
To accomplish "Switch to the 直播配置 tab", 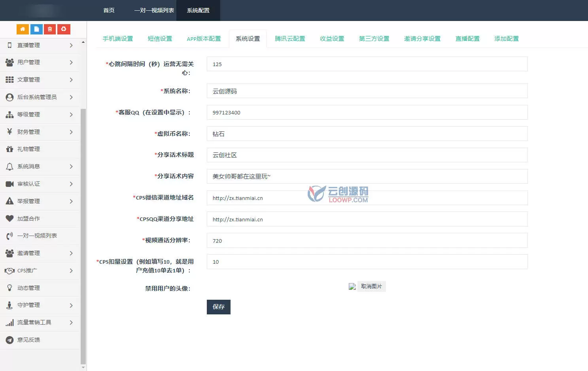I will click(x=467, y=38).
